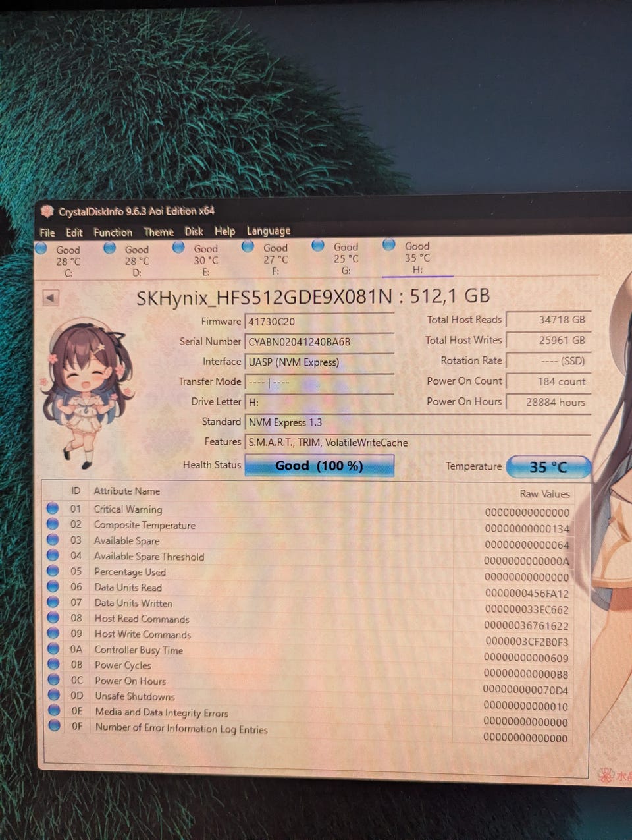
Task: Click status dot for Number of Error Information Log Entries
Action: pyautogui.click(x=54, y=726)
